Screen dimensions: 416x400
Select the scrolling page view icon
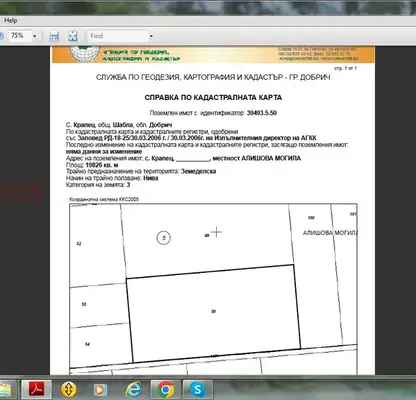click(54, 36)
